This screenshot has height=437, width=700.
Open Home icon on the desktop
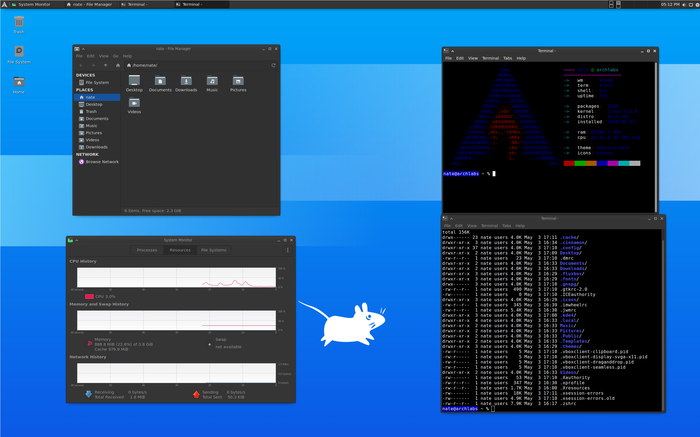click(19, 84)
